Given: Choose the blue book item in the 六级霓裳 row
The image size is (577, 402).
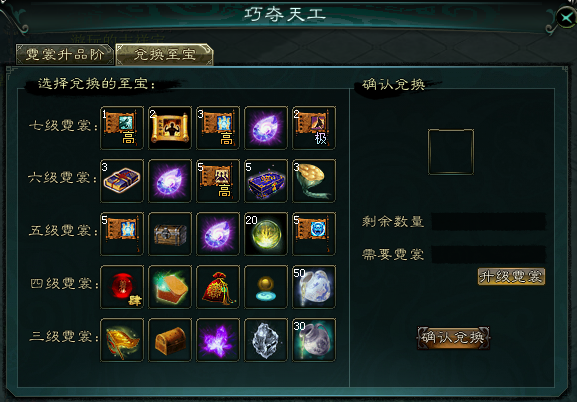Looking at the screenshot, I should coord(122,181).
